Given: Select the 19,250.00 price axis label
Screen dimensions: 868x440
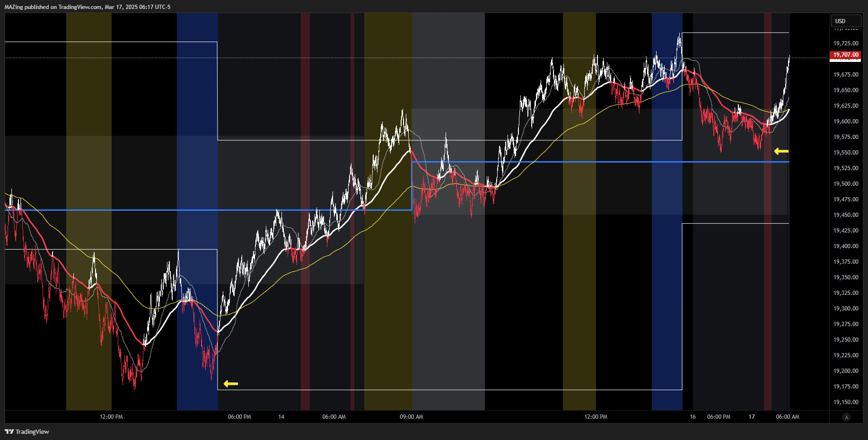Looking at the screenshot, I should pos(846,340).
